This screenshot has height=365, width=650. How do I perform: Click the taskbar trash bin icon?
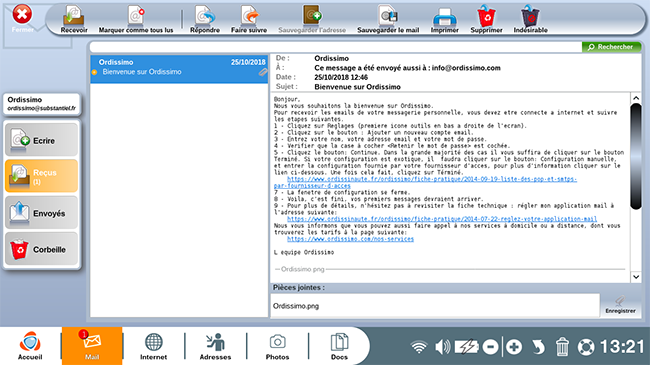[x=562, y=347]
